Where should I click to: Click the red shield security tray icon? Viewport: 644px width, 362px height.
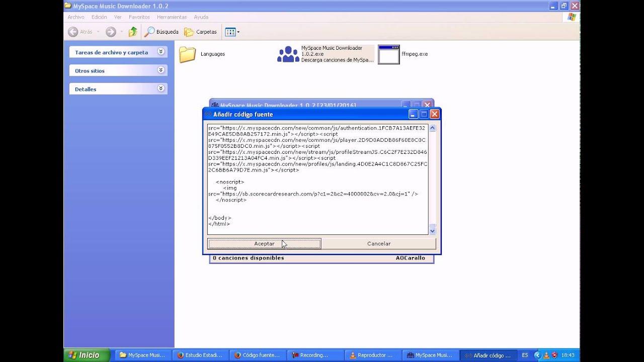click(x=554, y=355)
